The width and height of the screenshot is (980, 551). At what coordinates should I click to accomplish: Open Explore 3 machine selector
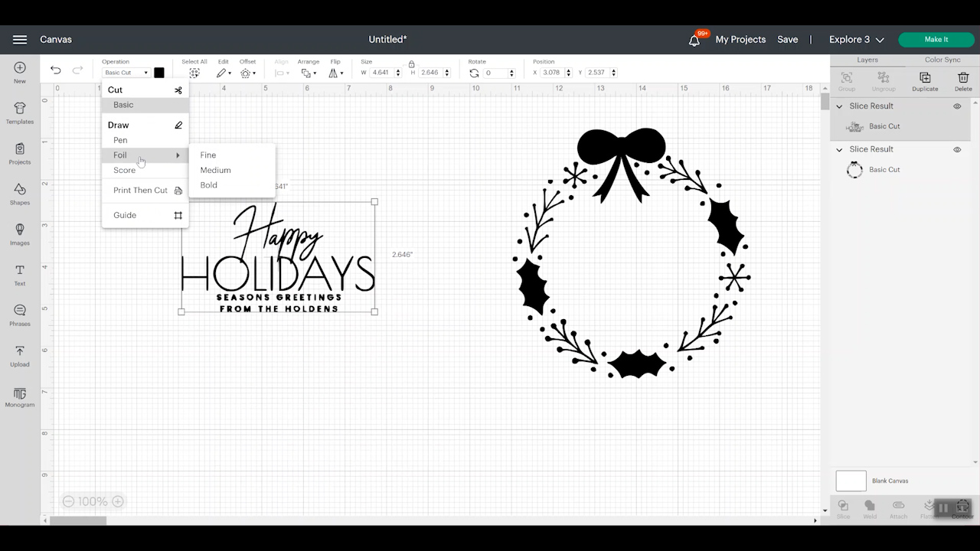coord(857,40)
